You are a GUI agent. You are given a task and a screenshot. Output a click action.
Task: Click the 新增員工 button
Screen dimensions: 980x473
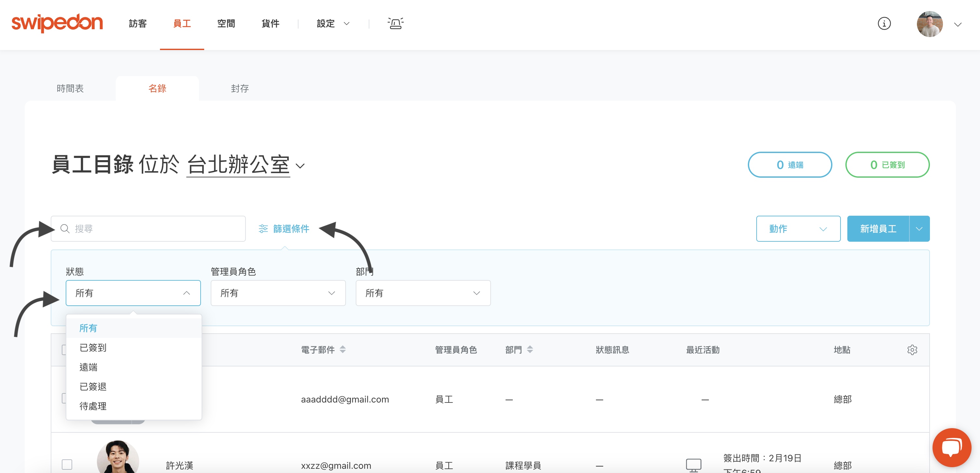(878, 228)
